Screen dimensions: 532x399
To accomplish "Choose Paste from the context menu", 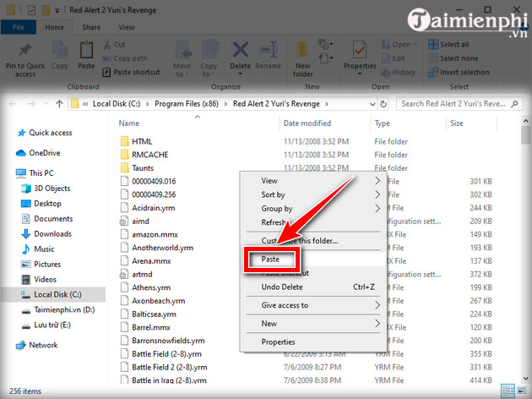I will (x=270, y=260).
